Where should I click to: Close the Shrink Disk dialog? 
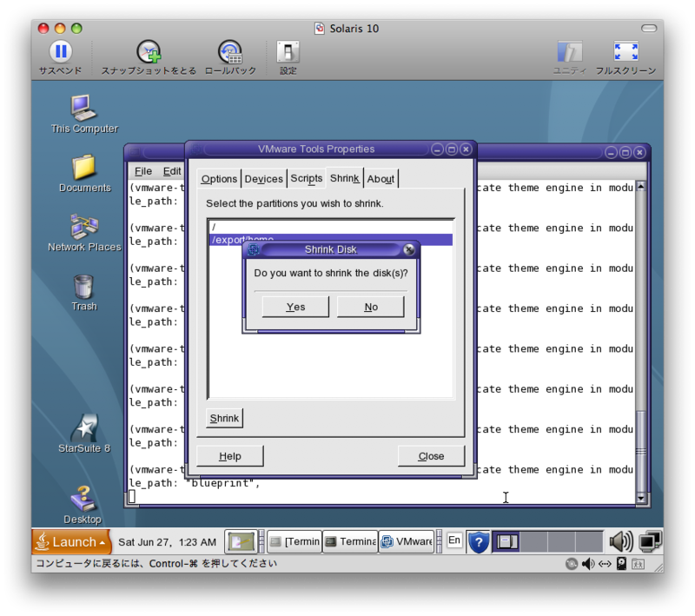pyautogui.click(x=408, y=249)
